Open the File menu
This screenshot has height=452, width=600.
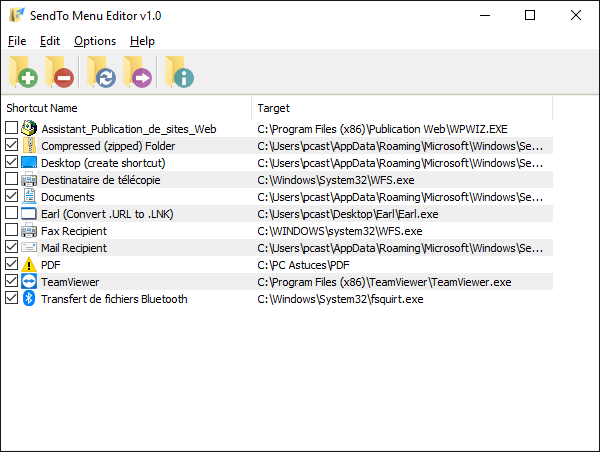point(17,41)
